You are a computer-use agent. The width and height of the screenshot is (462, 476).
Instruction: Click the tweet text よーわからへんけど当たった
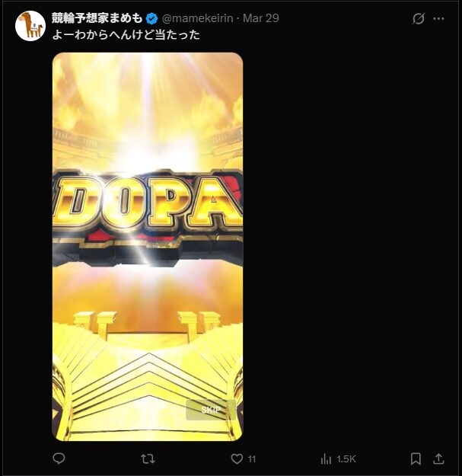[126, 35]
